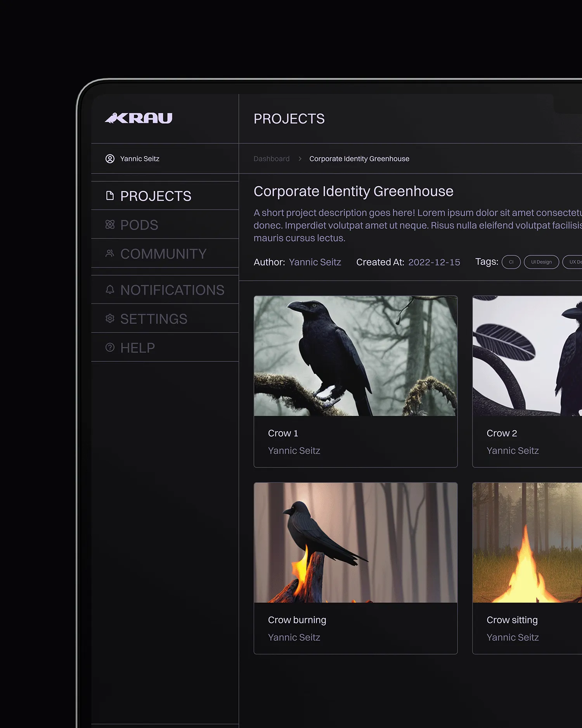Click the Help question mark icon
Viewport: 582px width, 728px height.
coord(110,347)
